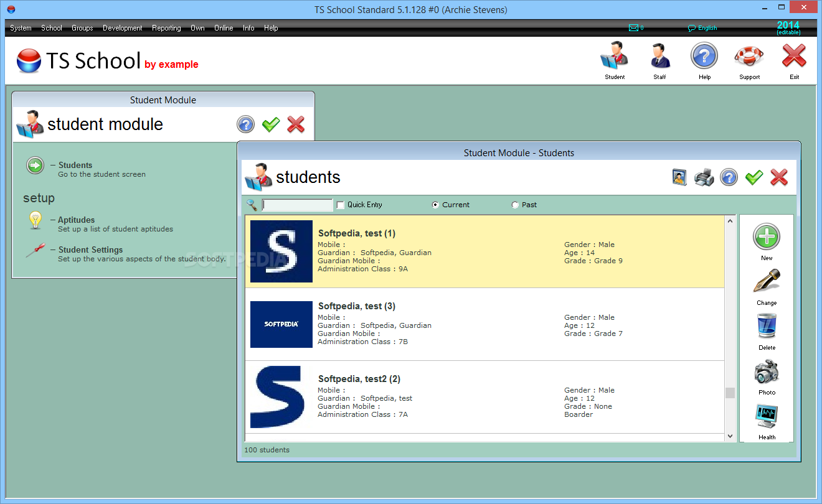Click the New student plus icon
Viewport: 822px width, 504px height.
[x=767, y=237]
